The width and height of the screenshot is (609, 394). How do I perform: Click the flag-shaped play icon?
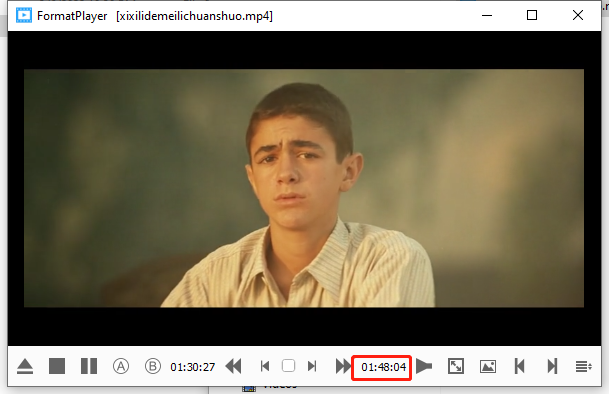pos(424,366)
